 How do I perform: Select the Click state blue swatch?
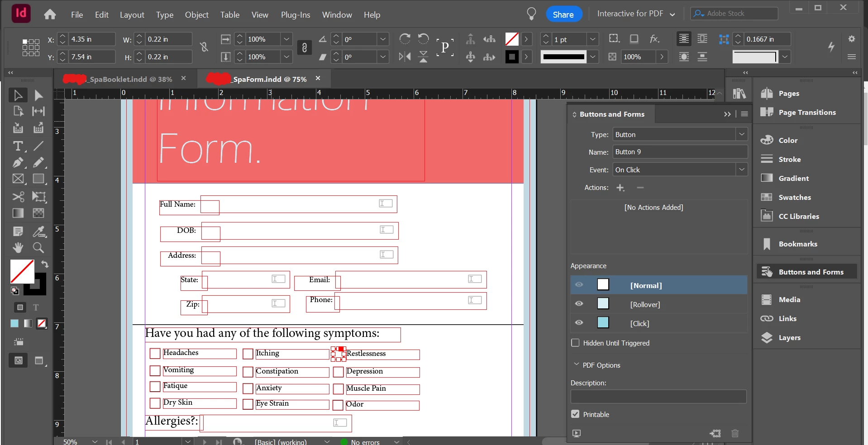[x=603, y=322]
